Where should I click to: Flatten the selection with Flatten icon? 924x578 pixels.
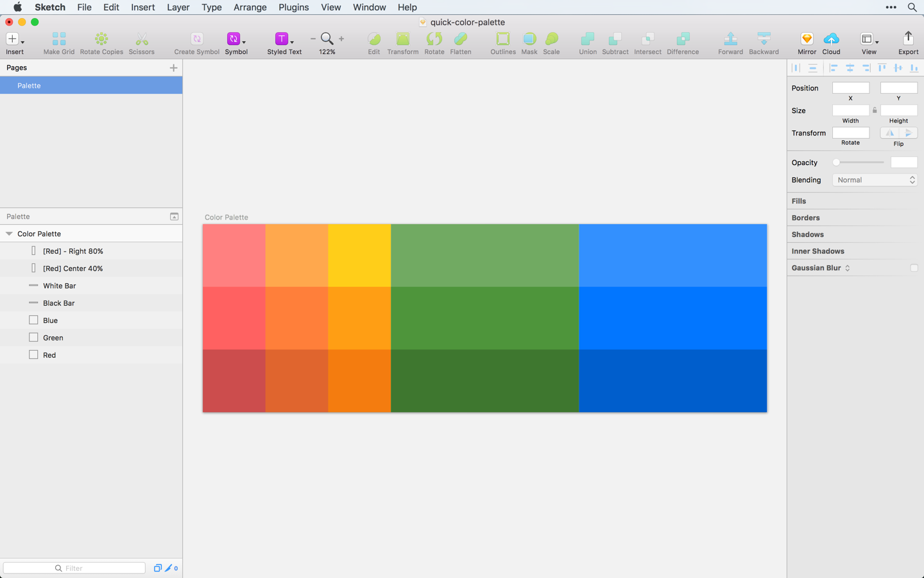coord(461,39)
